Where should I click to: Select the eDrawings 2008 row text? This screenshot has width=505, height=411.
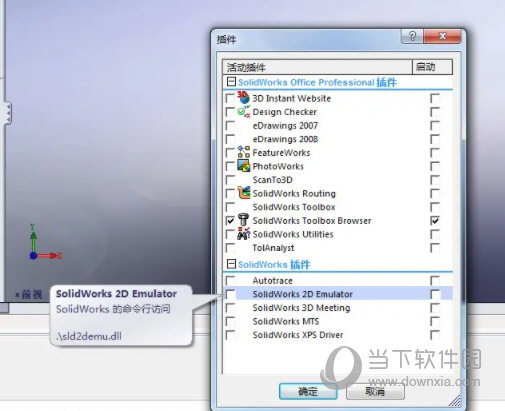click(x=285, y=139)
